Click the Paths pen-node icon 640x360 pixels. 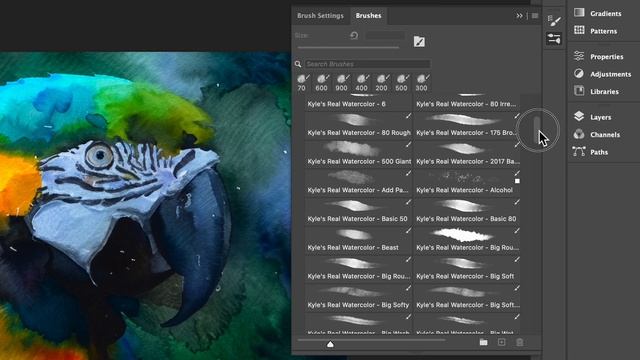click(x=579, y=151)
